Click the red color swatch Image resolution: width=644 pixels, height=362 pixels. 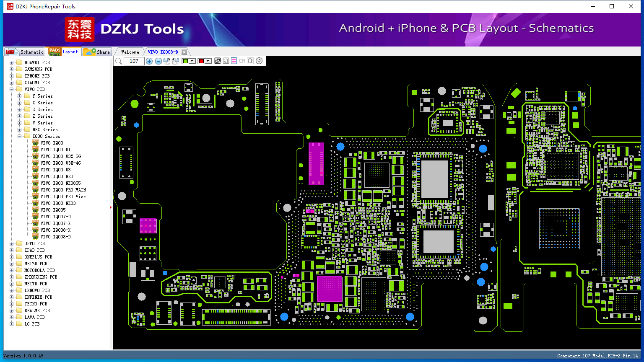click(201, 61)
